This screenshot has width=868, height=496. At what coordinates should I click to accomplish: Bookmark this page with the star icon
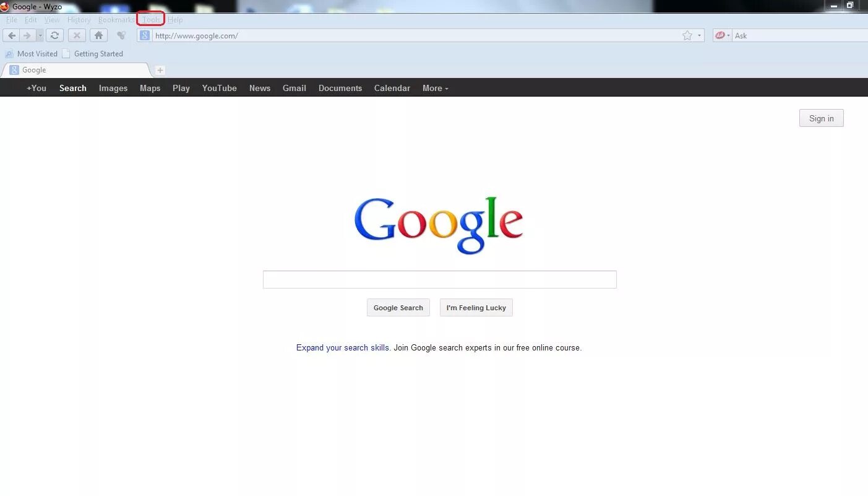687,35
